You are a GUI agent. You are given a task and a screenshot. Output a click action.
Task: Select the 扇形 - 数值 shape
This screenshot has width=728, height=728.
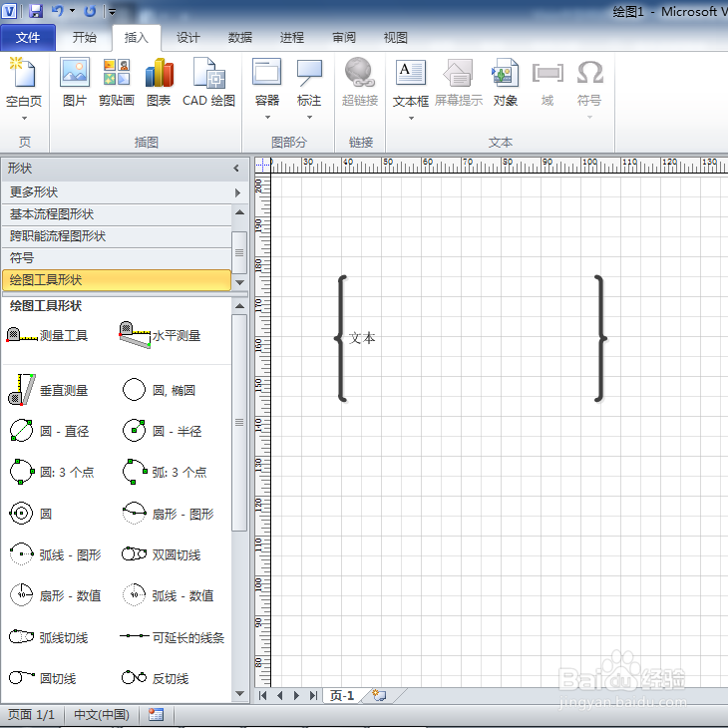[56, 595]
